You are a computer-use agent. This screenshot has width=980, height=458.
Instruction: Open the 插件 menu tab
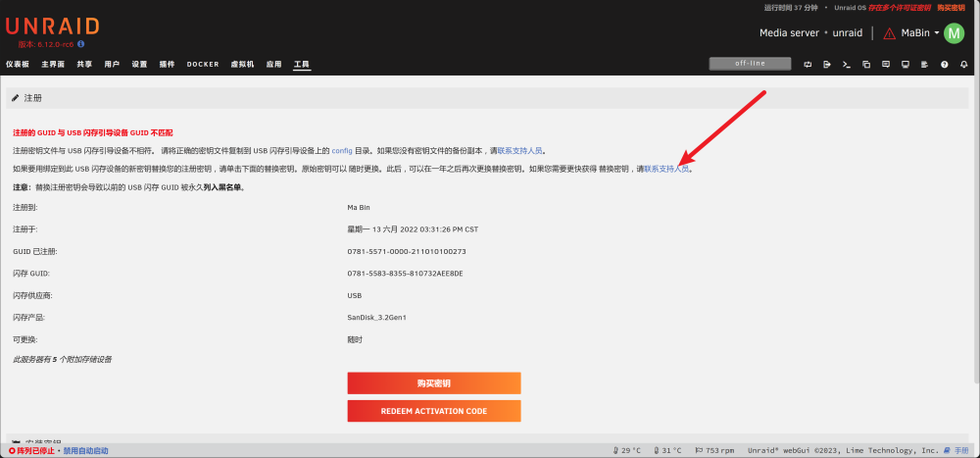click(167, 64)
